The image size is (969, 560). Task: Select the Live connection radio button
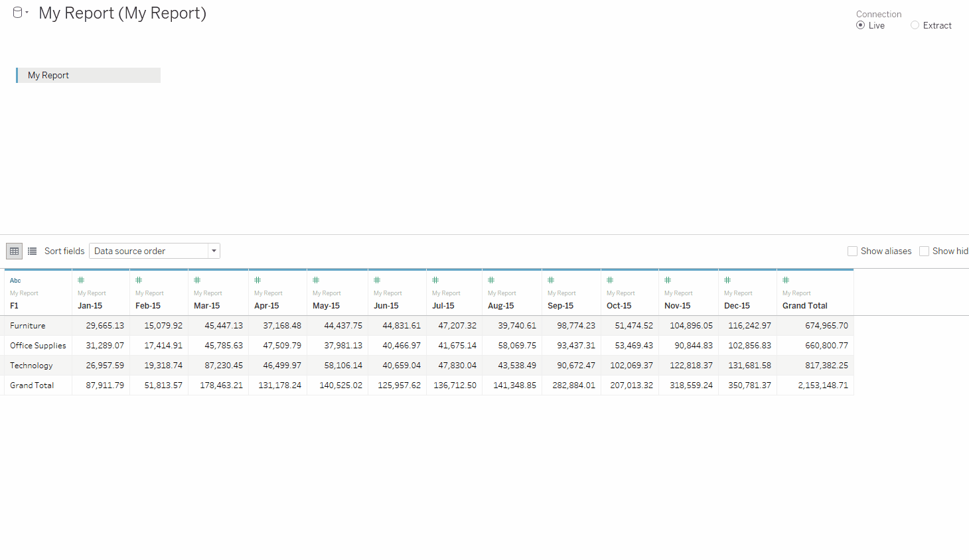point(861,25)
